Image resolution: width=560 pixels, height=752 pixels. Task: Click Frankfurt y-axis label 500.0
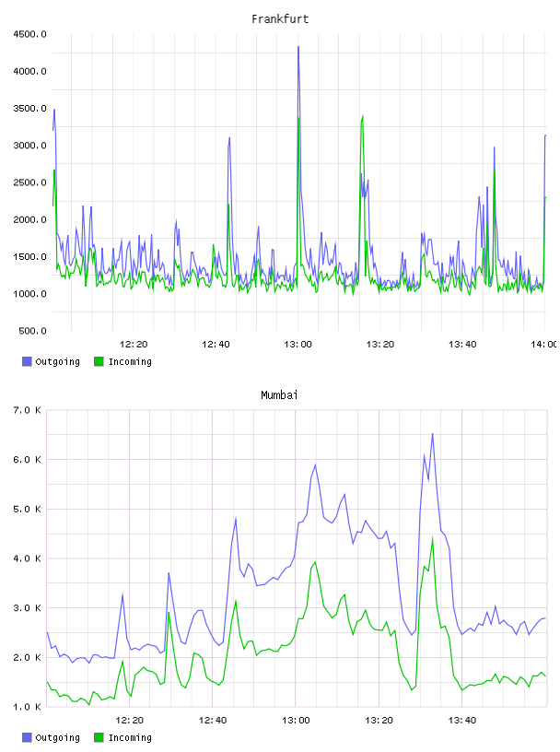tap(32, 331)
